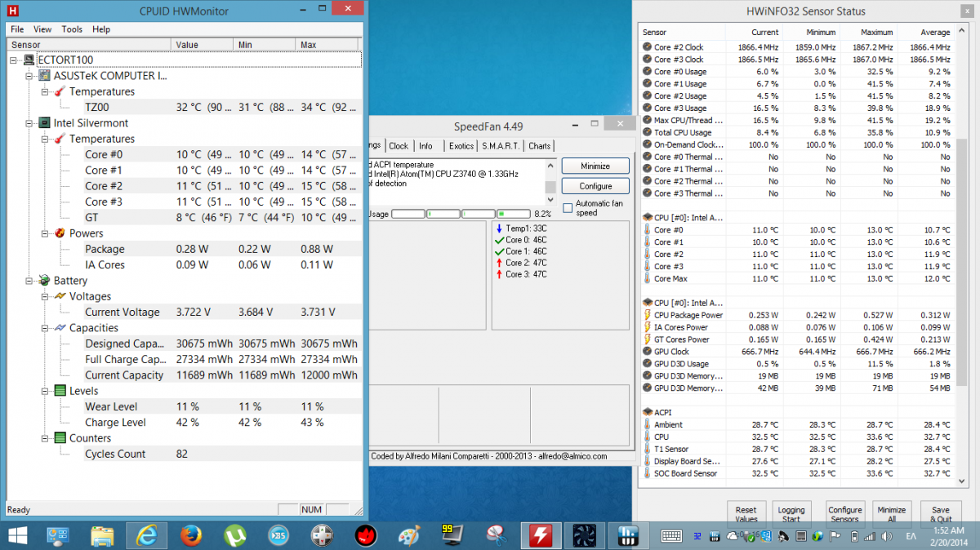Screen dimensions: 980x550
Task: Open the Windows Start button
Action: pyautogui.click(x=17, y=535)
